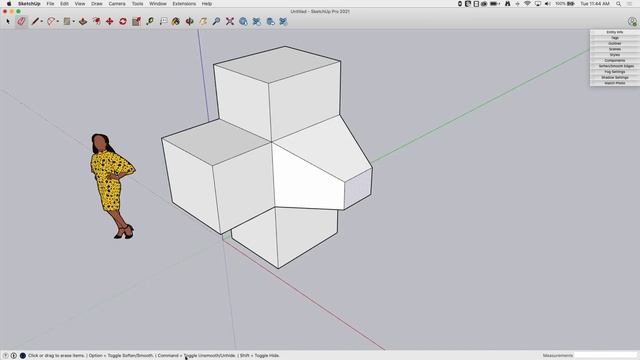Click the Measurements input box
Image resolution: width=640 pixels, height=360 pixels.
click(605, 356)
